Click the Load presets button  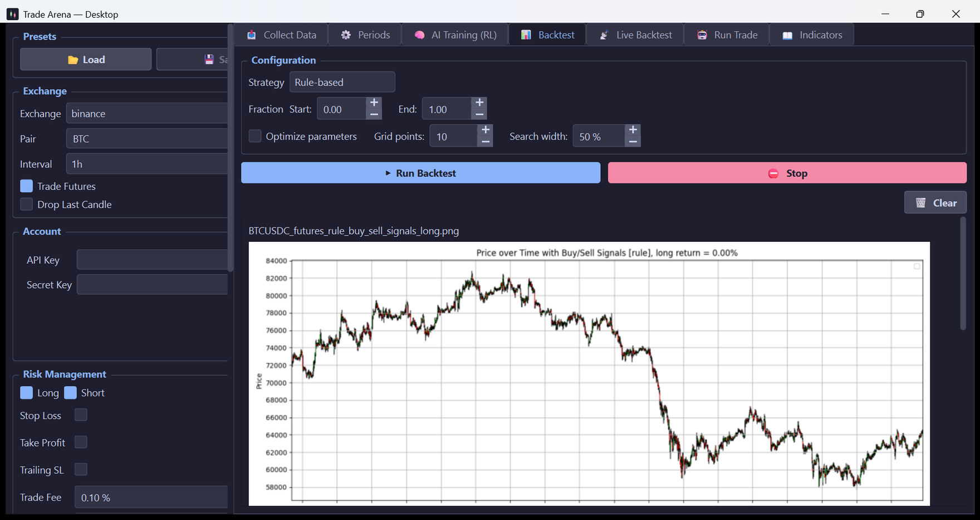click(86, 59)
